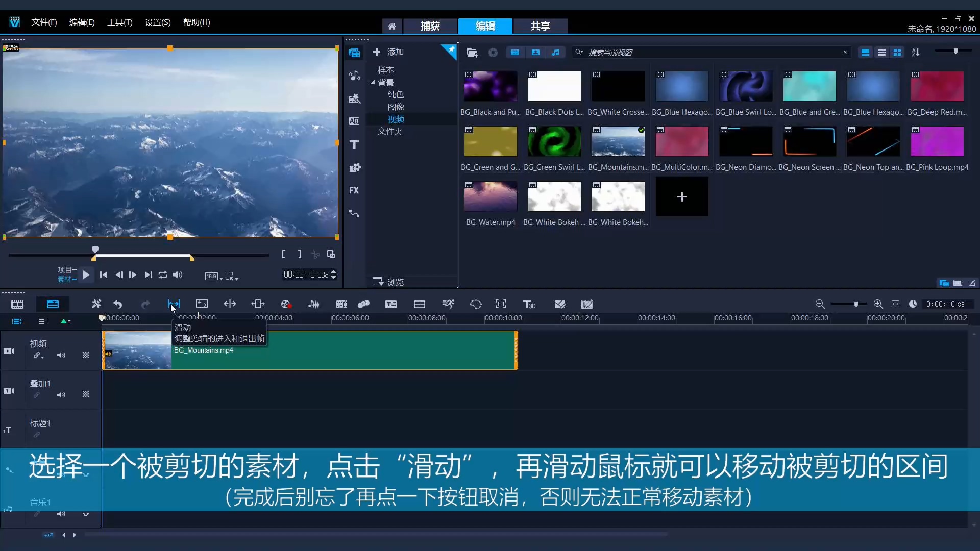Switch to the 捕获 tab
Image resolution: width=980 pixels, height=551 pixels.
[x=430, y=26]
